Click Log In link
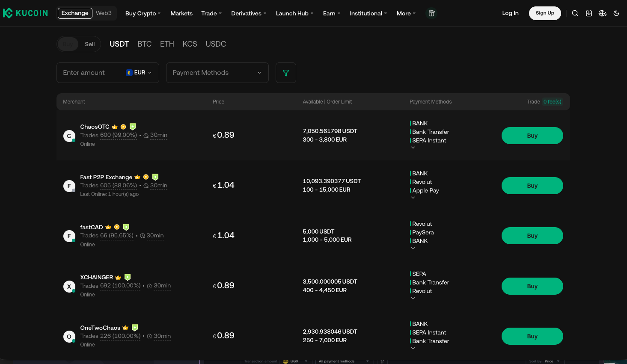The height and width of the screenshot is (364, 627). pos(510,13)
